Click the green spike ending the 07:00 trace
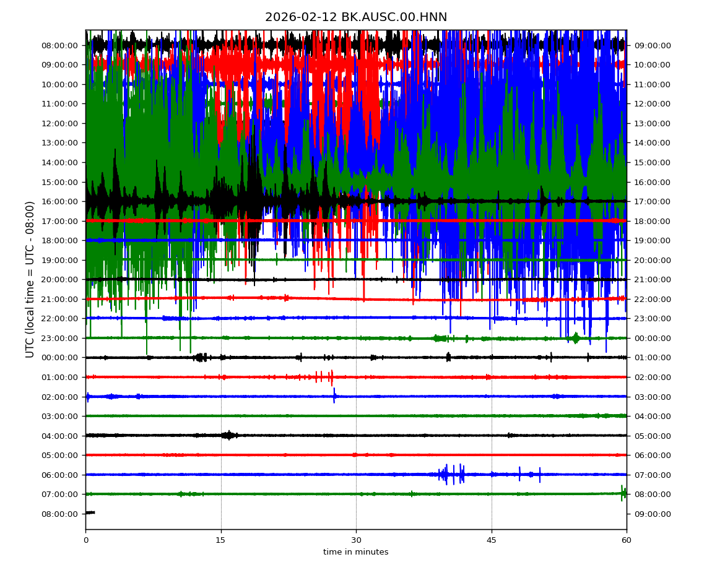712x588 pixels. 623,493
